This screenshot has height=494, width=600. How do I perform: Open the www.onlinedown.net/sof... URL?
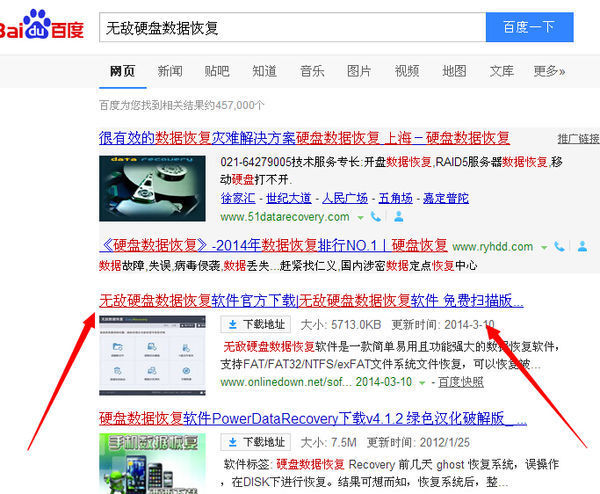(x=286, y=382)
